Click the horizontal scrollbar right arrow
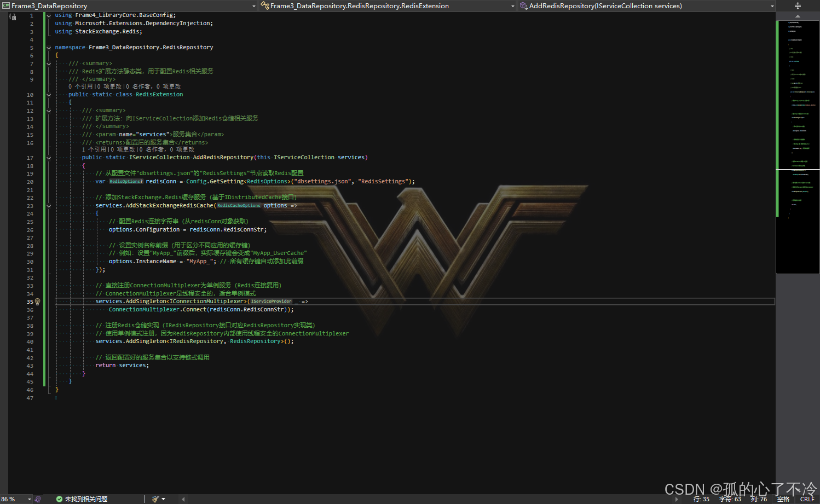 point(677,499)
